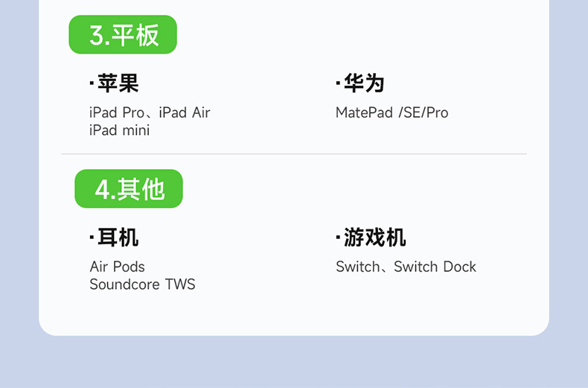This screenshot has height=388, width=588.
Task: Click the /SE/Pro suffix after MatePad
Action: point(424,112)
